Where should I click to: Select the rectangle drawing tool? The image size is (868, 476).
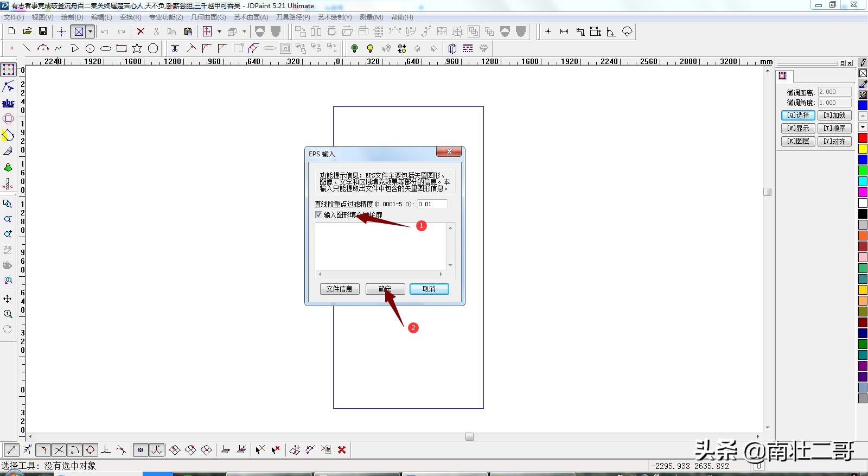click(122, 48)
